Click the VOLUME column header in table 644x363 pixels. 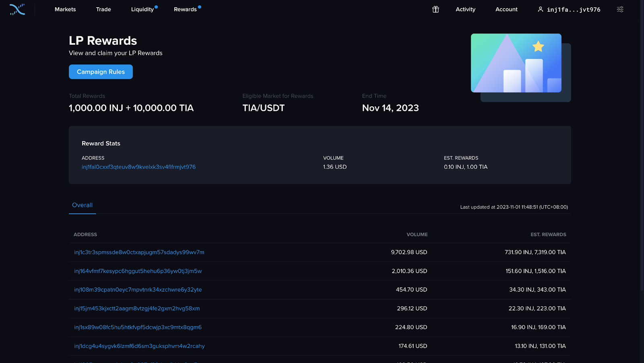point(417,234)
